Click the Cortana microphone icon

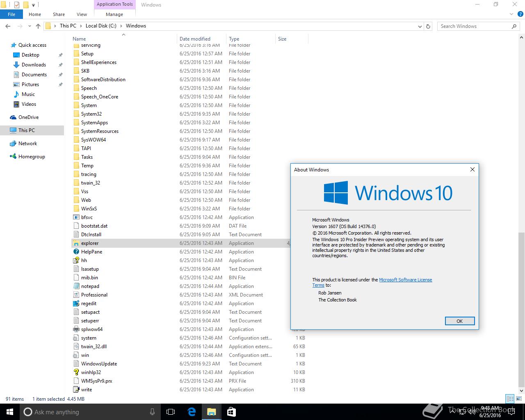pyautogui.click(x=153, y=412)
